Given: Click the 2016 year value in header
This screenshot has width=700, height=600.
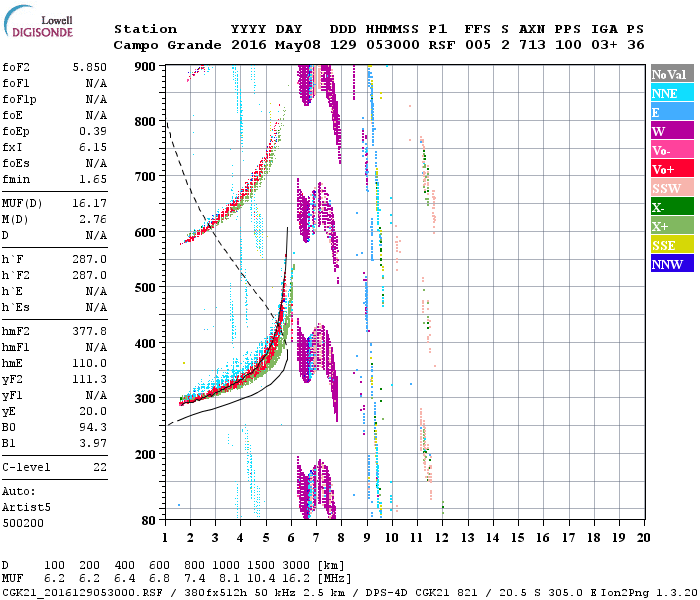Looking at the screenshot, I should tap(249, 45).
